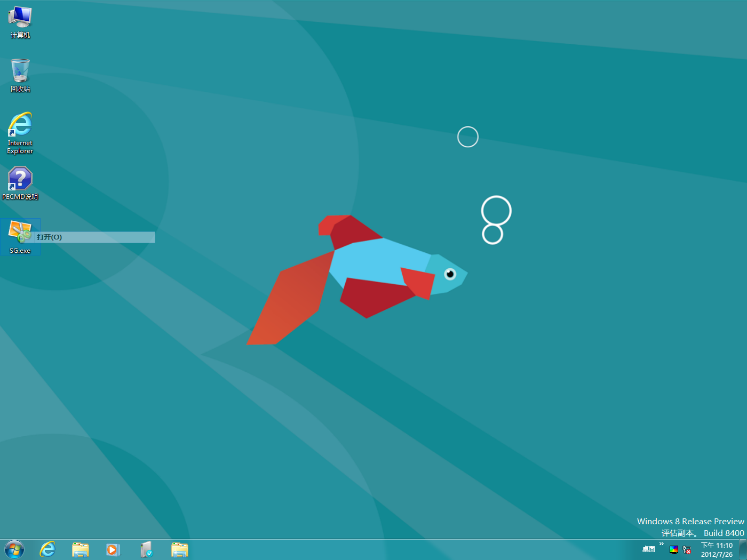The width and height of the screenshot is (747, 560).
Task: Select the SG.exe desktop icon
Action: pyautogui.click(x=20, y=237)
